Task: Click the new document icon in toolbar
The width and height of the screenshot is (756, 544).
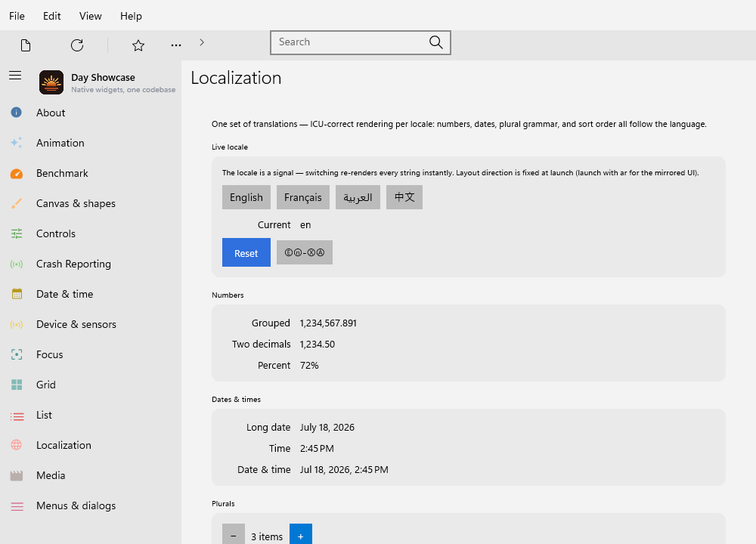Action: point(26,45)
